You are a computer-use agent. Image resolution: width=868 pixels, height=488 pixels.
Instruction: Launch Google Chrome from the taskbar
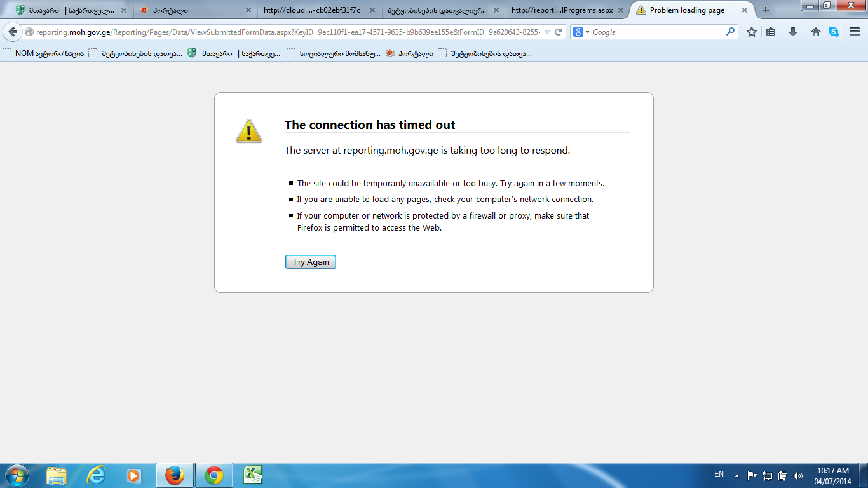click(214, 475)
